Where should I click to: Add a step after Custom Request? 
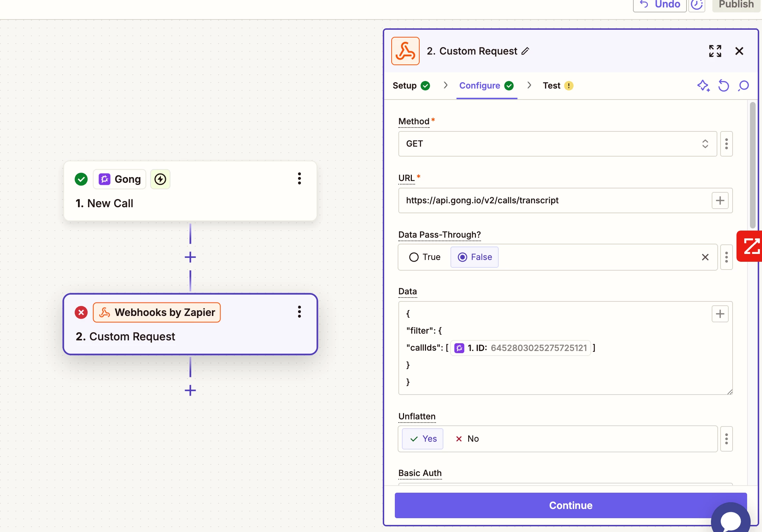tap(190, 390)
